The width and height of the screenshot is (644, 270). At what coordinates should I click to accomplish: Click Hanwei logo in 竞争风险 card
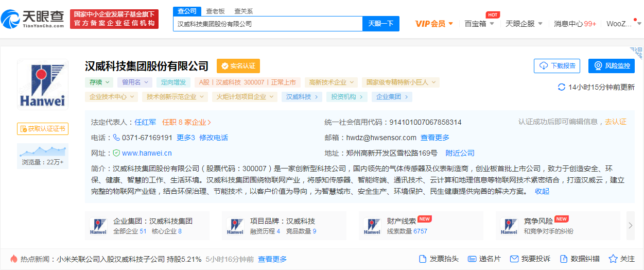pos(509,226)
